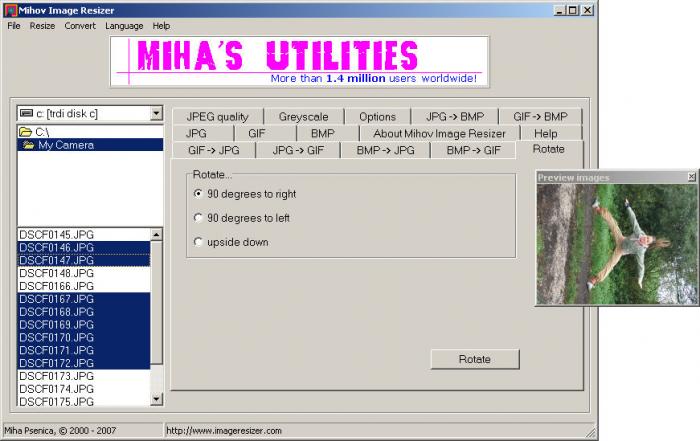The image size is (700, 441).
Task: Click Miha Psenica copyright status text
Action: [x=60, y=431]
